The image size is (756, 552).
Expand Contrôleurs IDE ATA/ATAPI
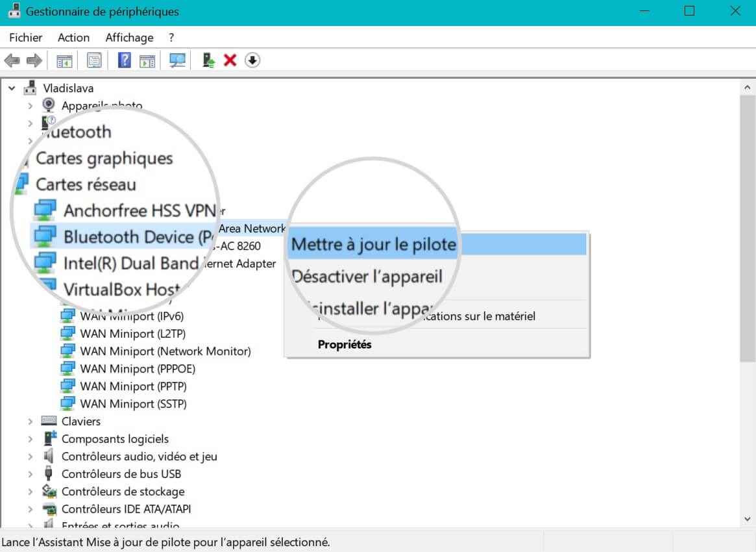(30, 509)
